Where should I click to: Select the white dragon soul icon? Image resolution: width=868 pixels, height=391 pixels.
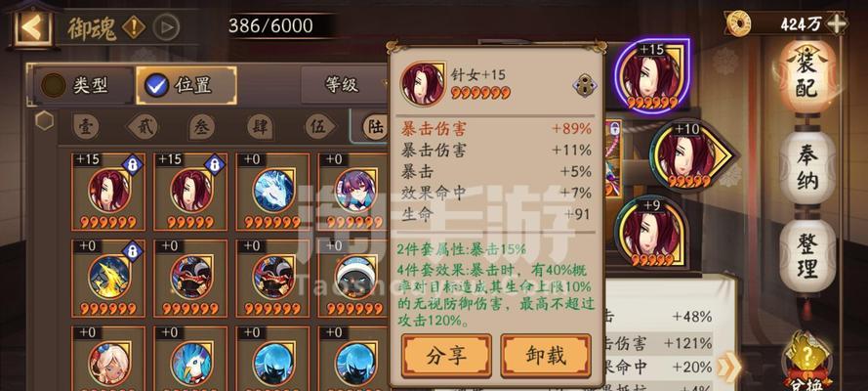pyautogui.click(x=273, y=190)
